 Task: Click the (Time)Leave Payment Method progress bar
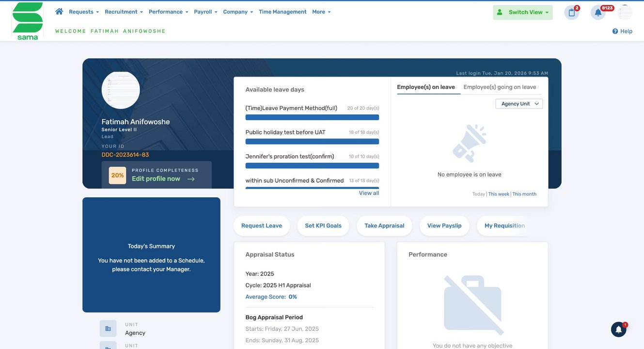[x=312, y=117]
